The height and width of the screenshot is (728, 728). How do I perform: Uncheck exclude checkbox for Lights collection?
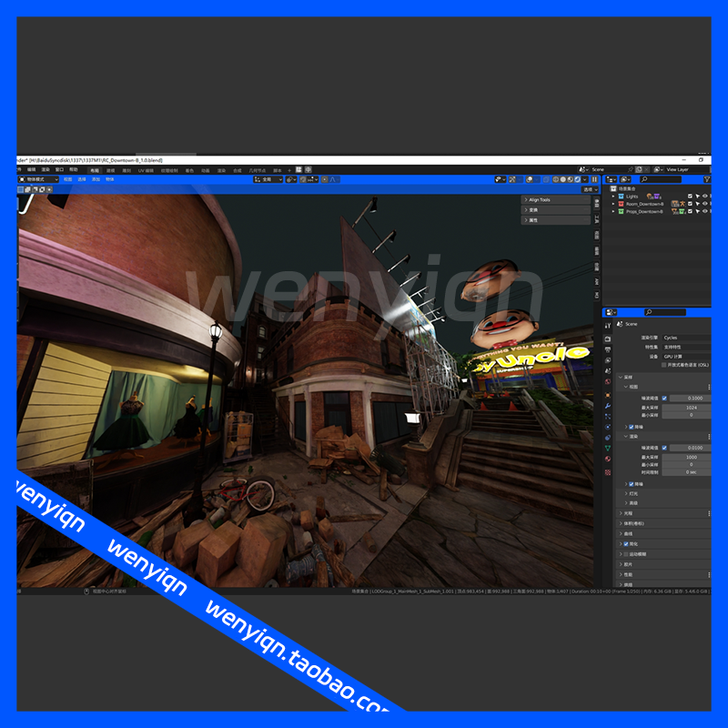point(690,197)
